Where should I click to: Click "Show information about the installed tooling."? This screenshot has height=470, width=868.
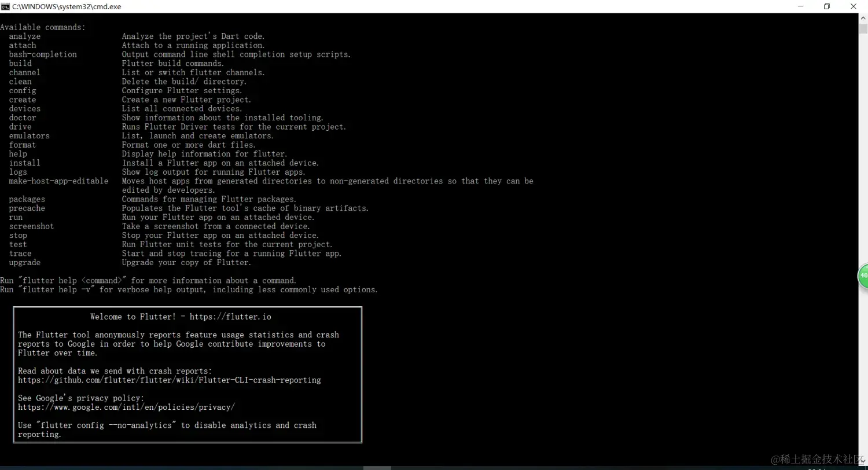(223, 118)
